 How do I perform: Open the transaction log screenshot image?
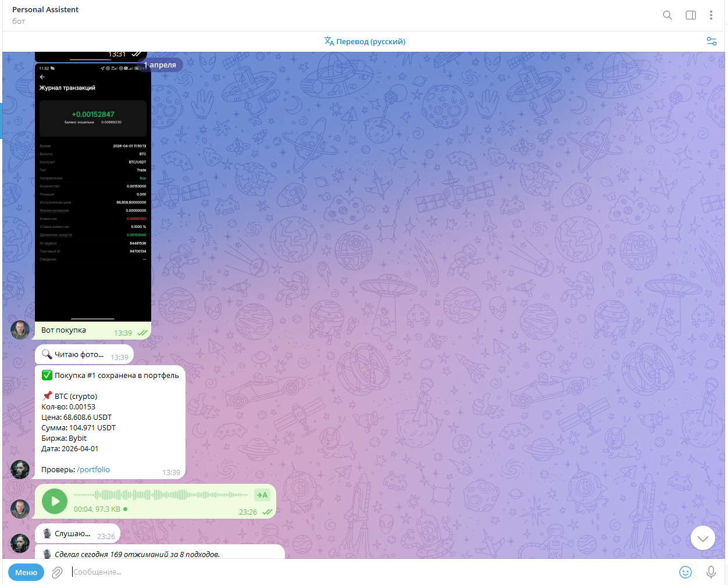[93, 192]
